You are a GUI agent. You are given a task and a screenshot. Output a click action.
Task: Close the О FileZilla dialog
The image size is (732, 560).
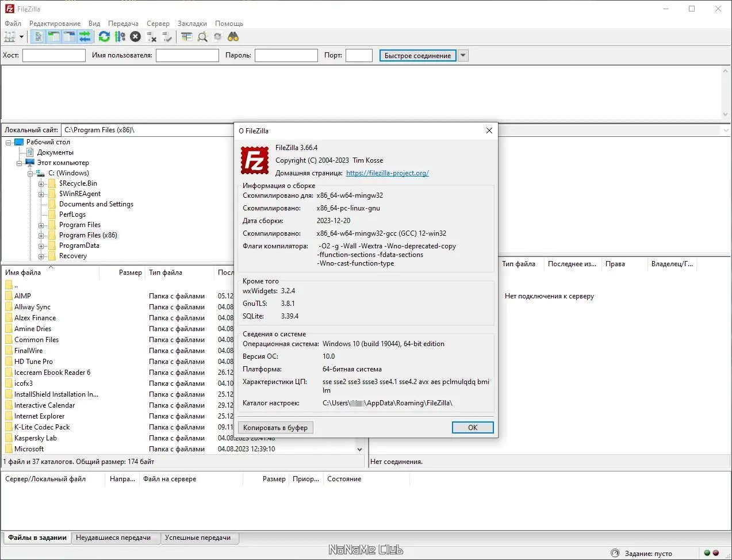(489, 131)
